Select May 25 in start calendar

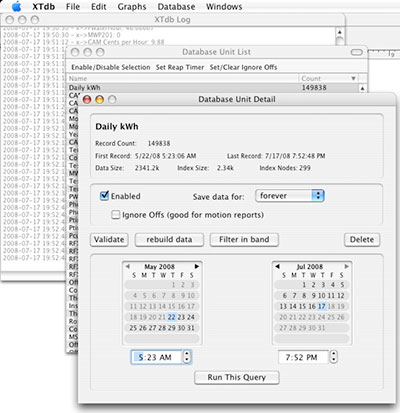[x=133, y=328]
